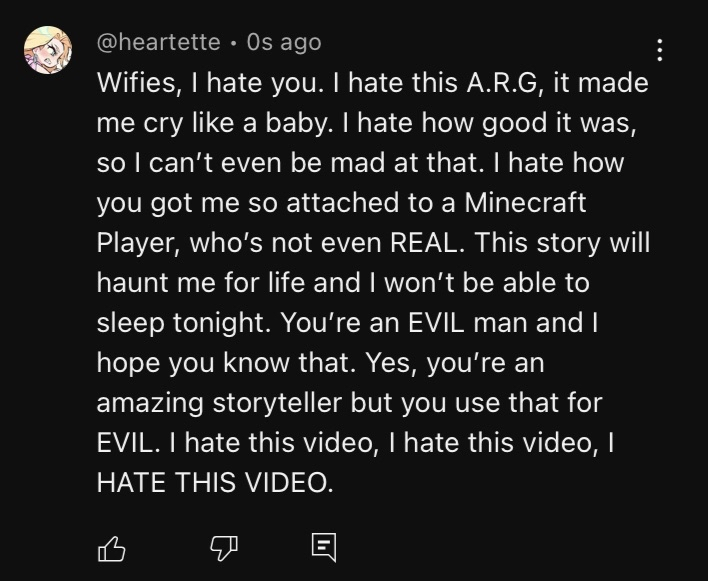Click "sleep tonight" in the comment
Image resolution: width=708 pixels, height=581 pixels.
coord(184,322)
